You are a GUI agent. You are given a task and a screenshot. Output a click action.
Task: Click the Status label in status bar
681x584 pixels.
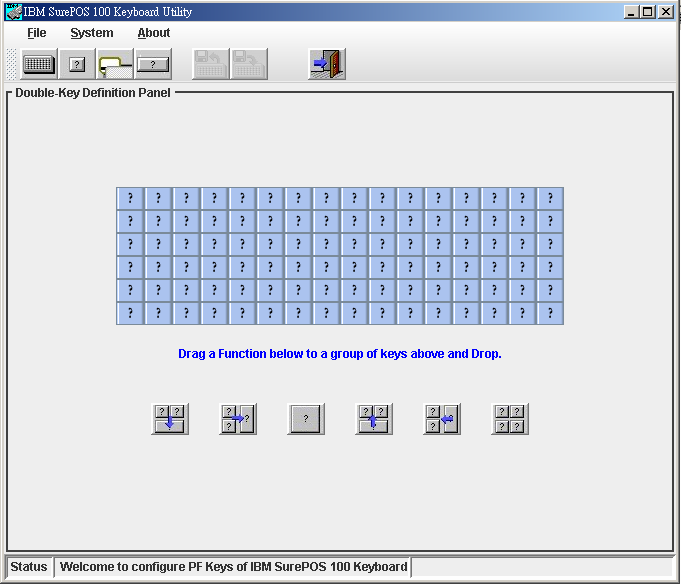29,567
